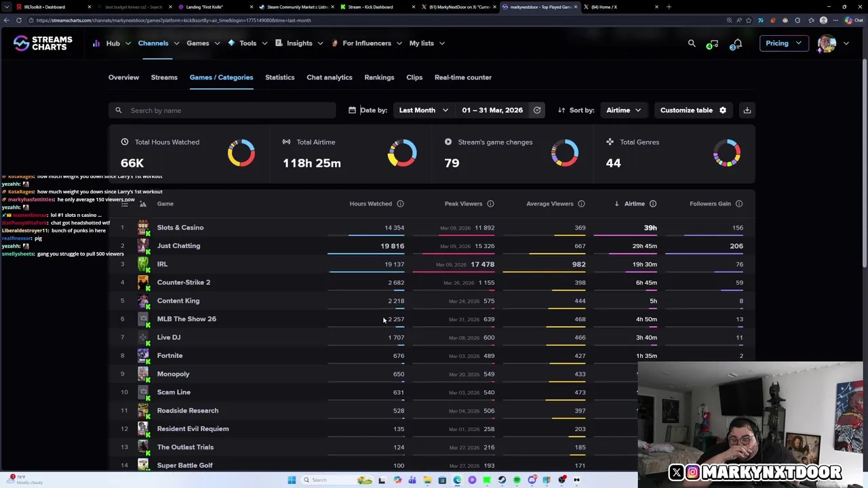868x488 pixels.
Task: Click the Fortnite game thumbnail icon
Action: [143, 355]
